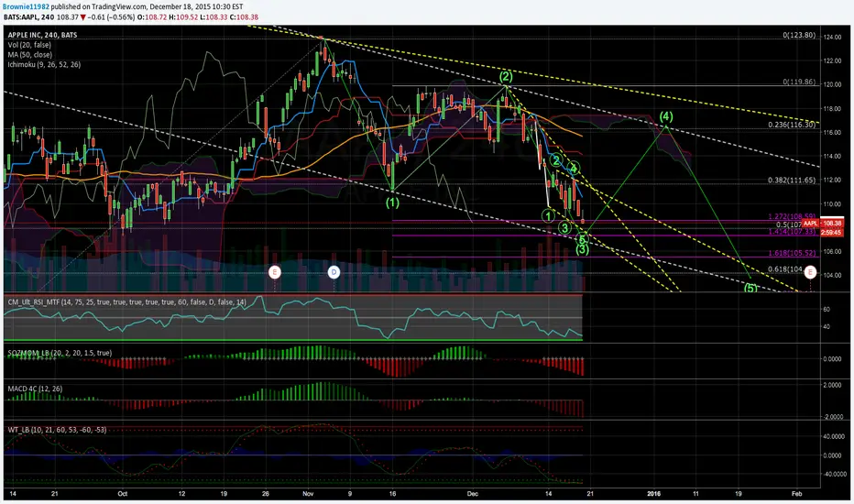Select the Fibonacci level 0(123.80) label

coord(799,35)
